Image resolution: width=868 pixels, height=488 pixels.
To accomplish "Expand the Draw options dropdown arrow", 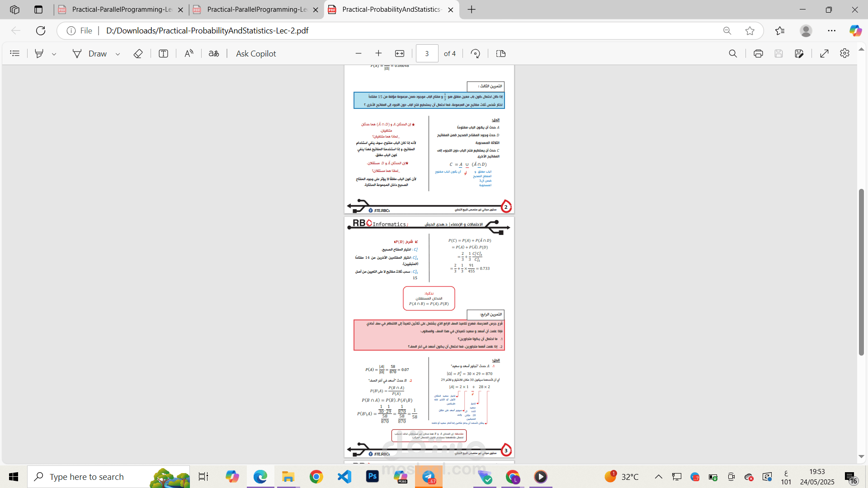I will click(118, 54).
